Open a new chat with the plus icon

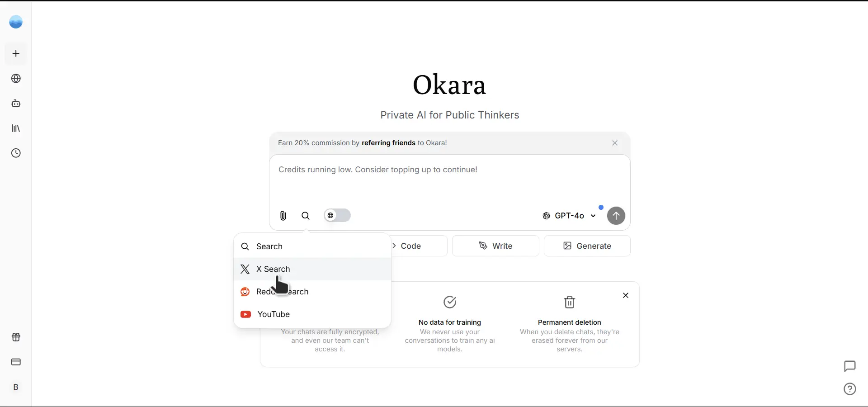point(16,53)
